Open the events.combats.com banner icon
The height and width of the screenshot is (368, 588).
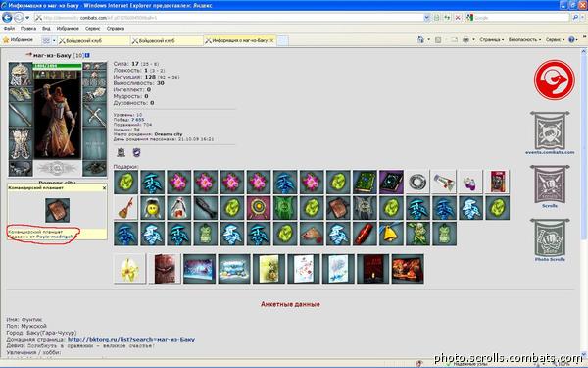click(550, 131)
